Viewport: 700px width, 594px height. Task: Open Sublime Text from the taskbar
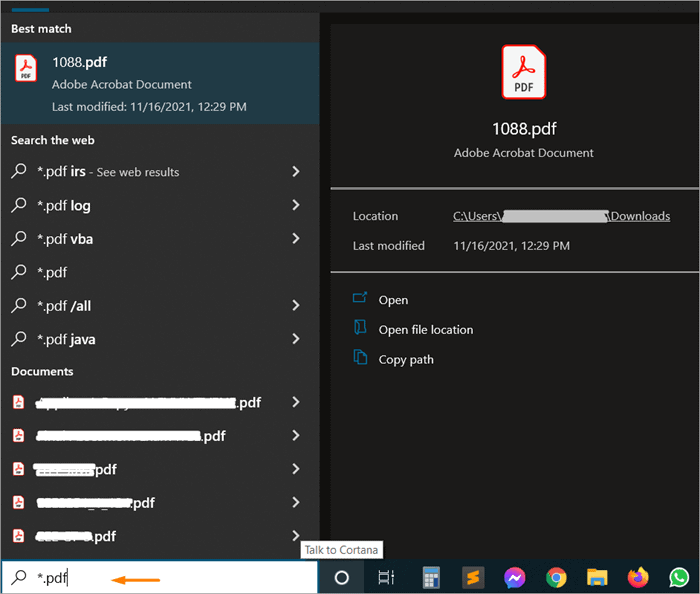click(473, 577)
